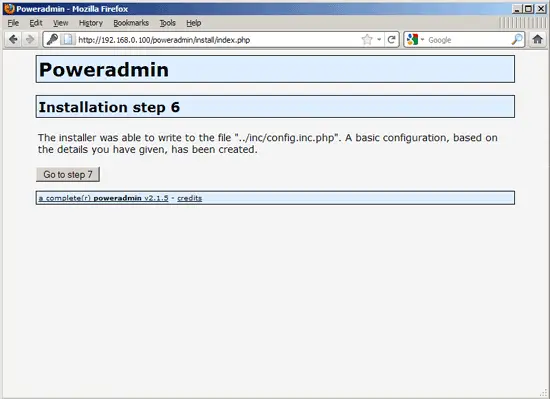550x399 pixels.
Task: Open the File menu
Action: click(x=13, y=23)
